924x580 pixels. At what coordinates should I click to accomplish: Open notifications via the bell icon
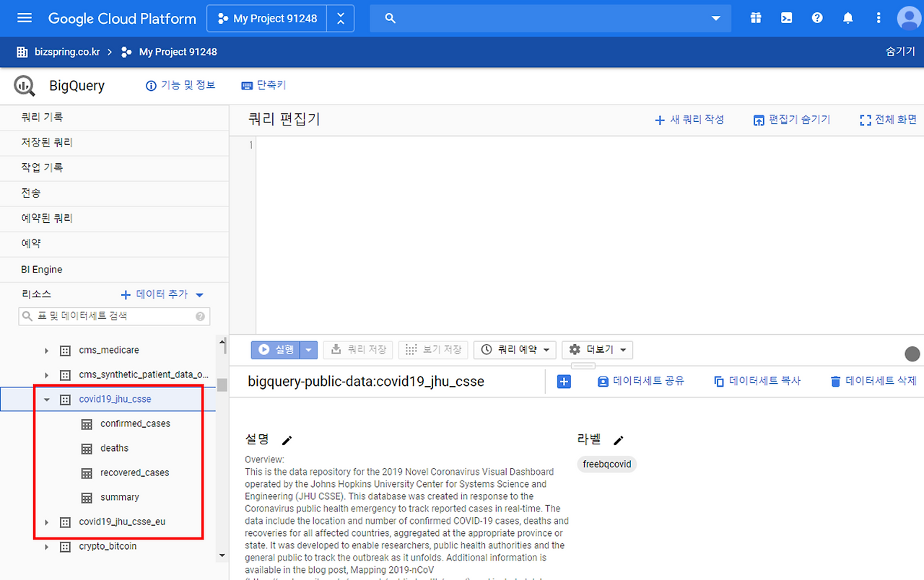coord(847,18)
